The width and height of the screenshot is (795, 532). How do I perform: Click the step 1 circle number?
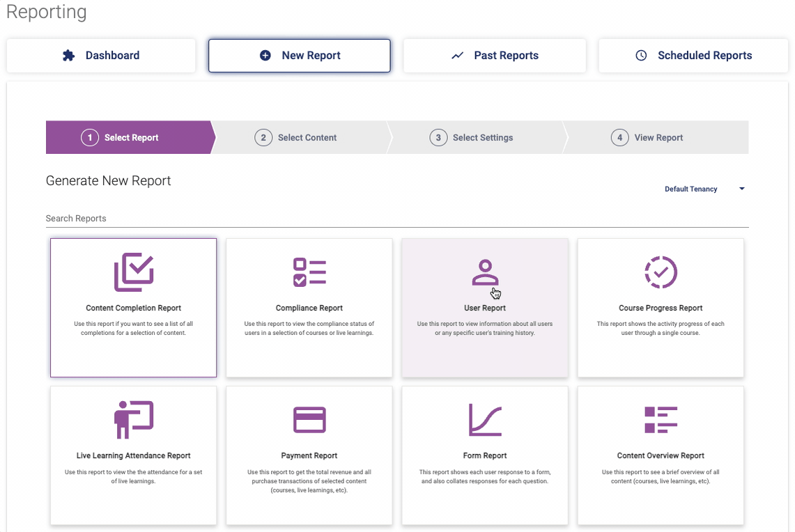click(90, 137)
